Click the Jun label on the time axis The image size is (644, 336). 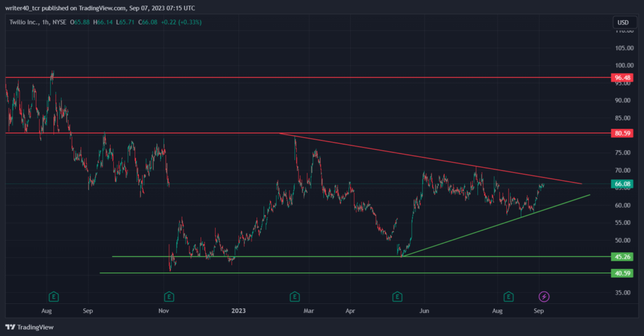pyautogui.click(x=425, y=310)
